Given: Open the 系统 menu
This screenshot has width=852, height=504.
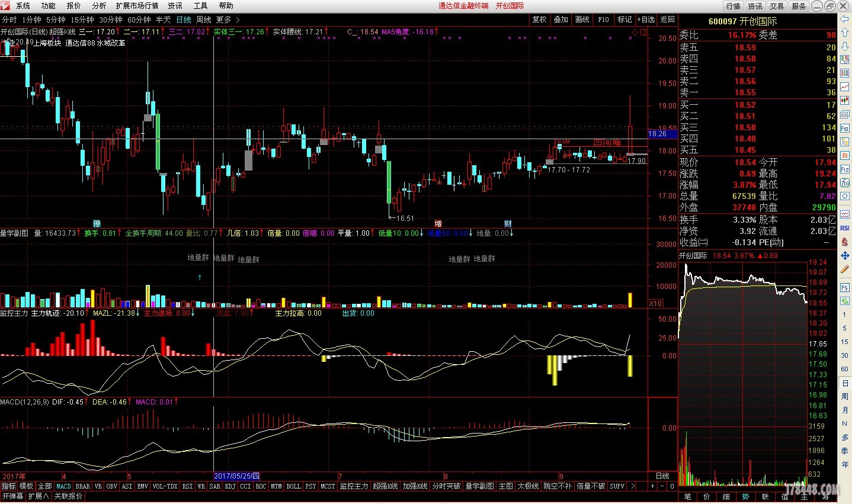Looking at the screenshot, I should (23, 6).
